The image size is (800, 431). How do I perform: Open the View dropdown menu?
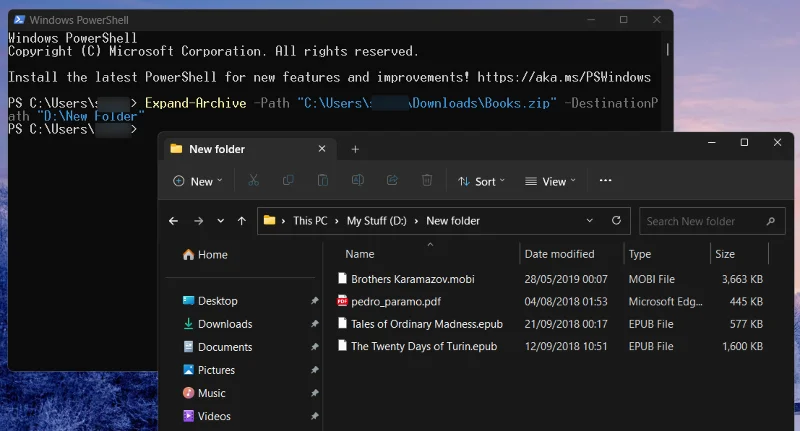tap(550, 181)
